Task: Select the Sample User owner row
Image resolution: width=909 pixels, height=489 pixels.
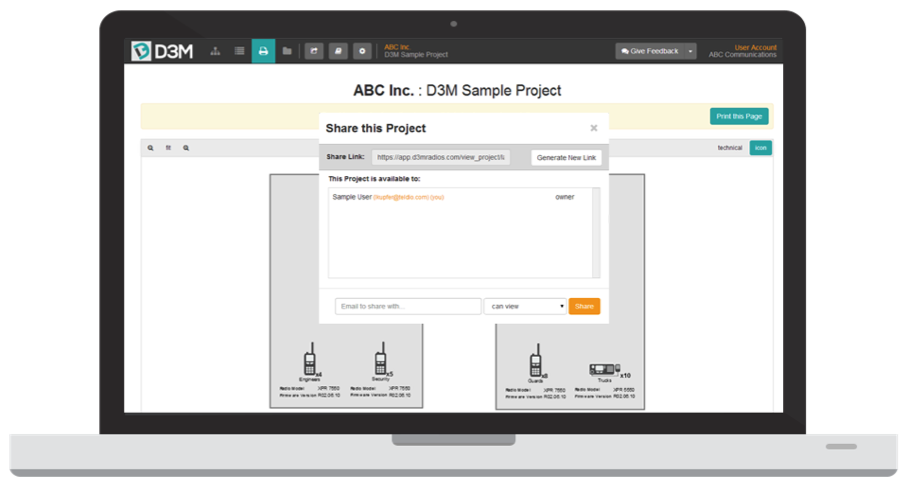Action: point(460,197)
